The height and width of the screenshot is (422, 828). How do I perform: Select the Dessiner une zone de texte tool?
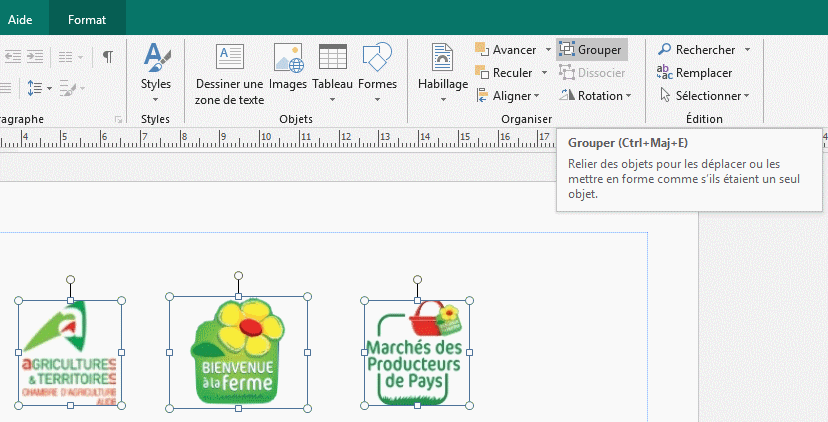click(230, 73)
